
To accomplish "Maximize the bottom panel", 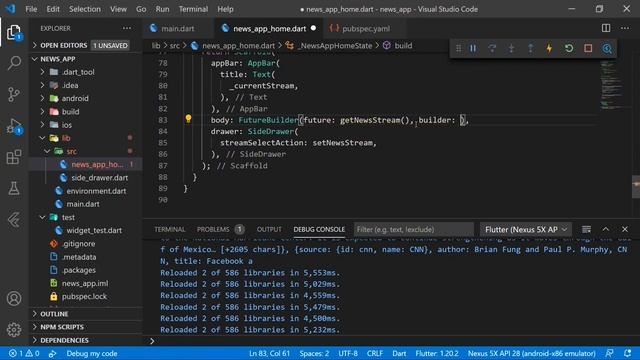I will (x=606, y=229).
